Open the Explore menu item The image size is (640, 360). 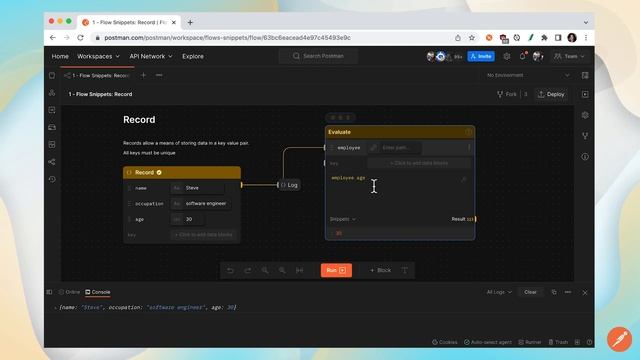(193, 56)
